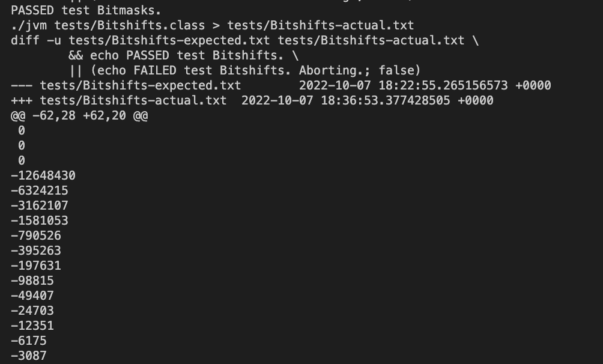Click the diff line -98815
This screenshot has width=603, height=364.
[x=32, y=281]
